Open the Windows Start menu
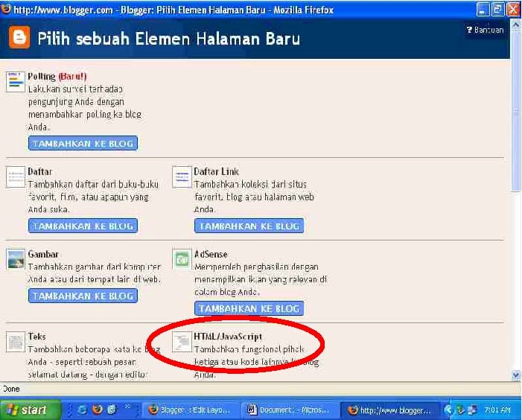The image size is (522, 420). coord(30,410)
